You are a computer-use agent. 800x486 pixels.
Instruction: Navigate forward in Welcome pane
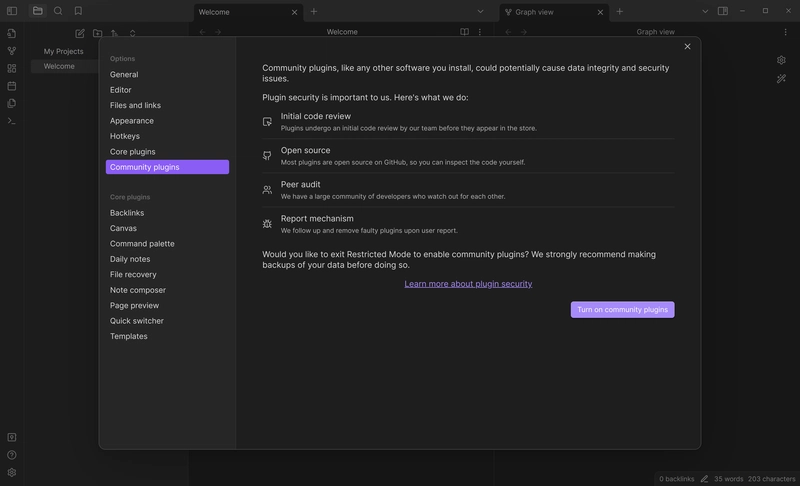tap(218, 32)
